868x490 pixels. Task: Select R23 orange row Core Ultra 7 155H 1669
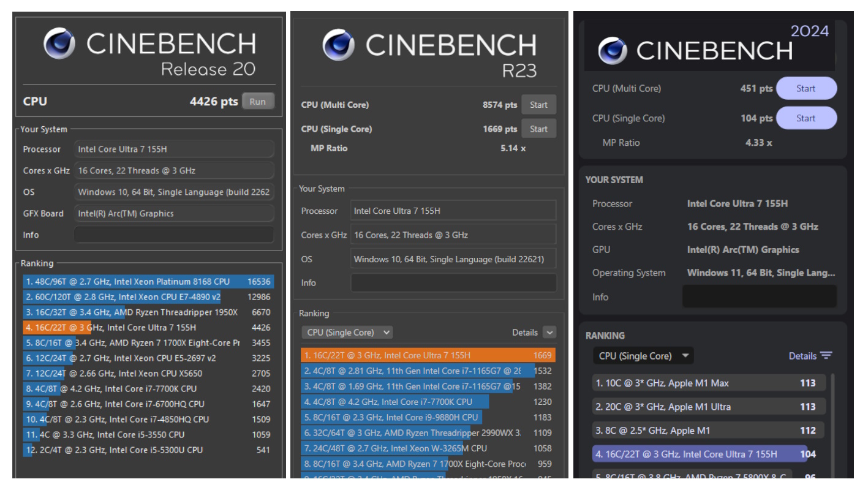(x=428, y=355)
